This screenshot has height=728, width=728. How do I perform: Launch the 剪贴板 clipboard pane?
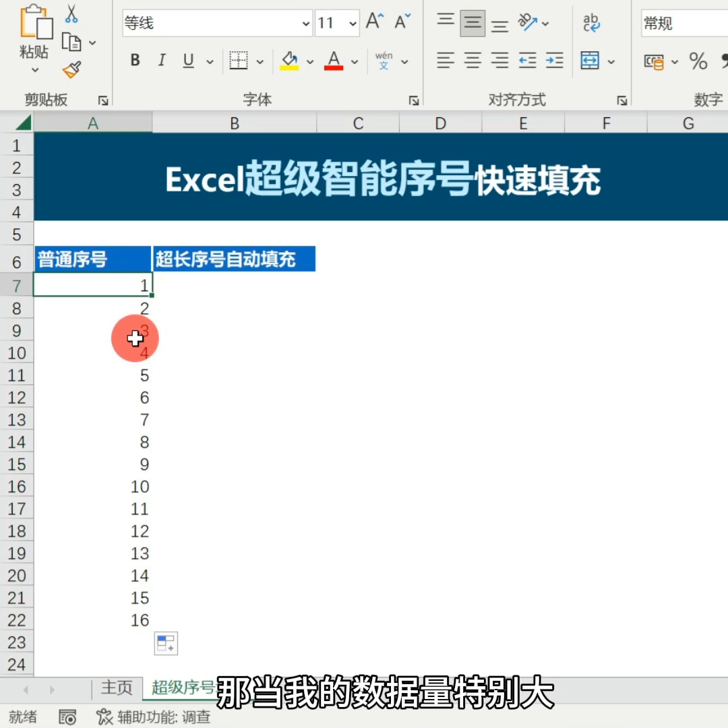(103, 100)
